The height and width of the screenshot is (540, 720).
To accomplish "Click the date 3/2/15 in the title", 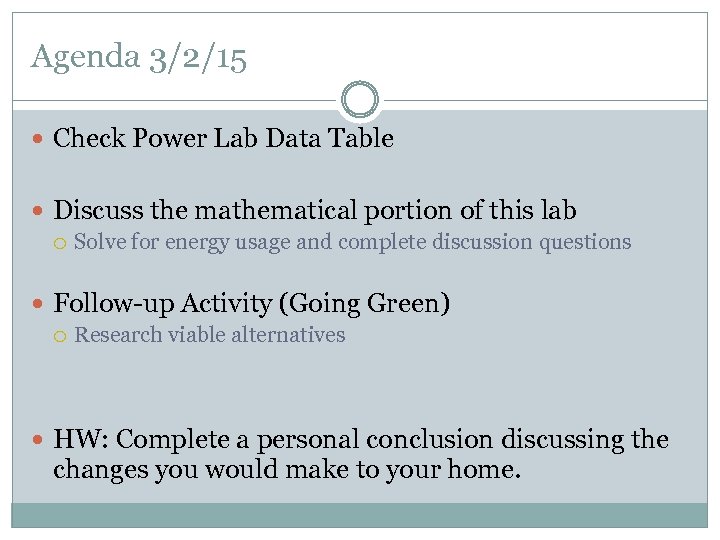I will click(x=196, y=57).
